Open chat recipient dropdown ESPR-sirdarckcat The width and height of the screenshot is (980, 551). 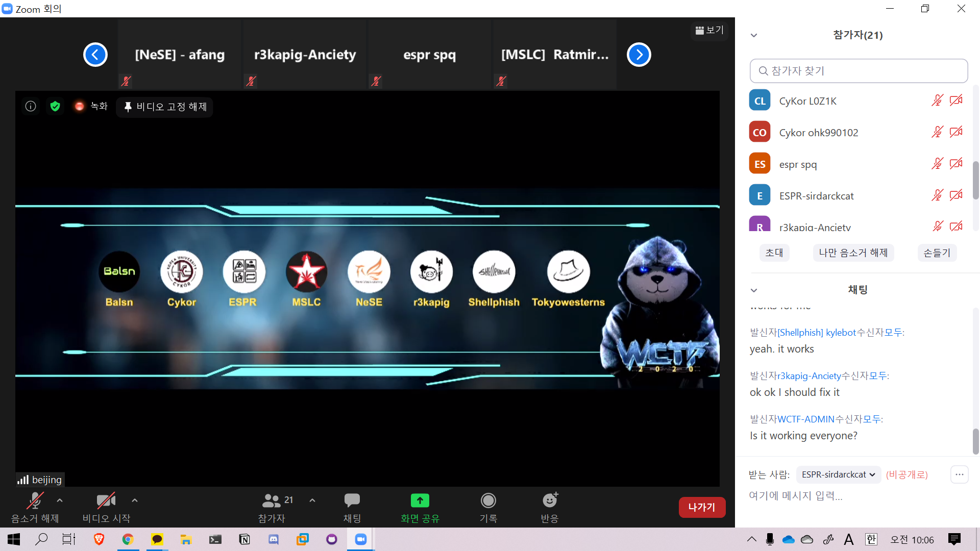pyautogui.click(x=838, y=474)
